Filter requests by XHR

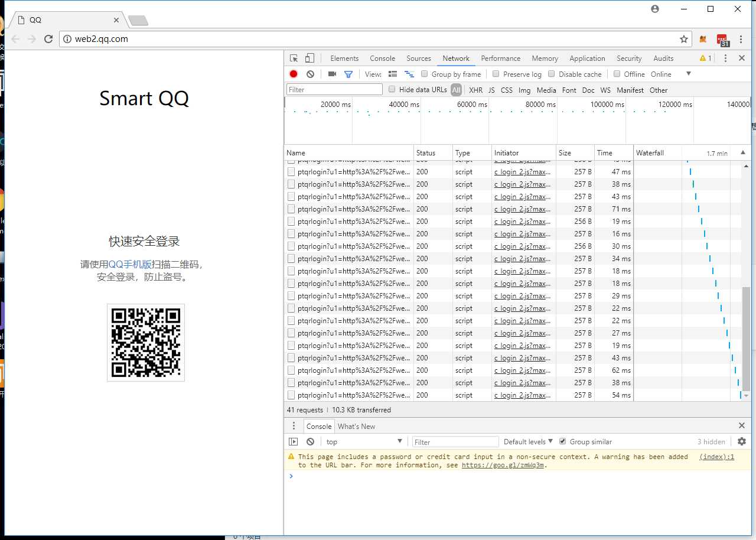click(475, 90)
